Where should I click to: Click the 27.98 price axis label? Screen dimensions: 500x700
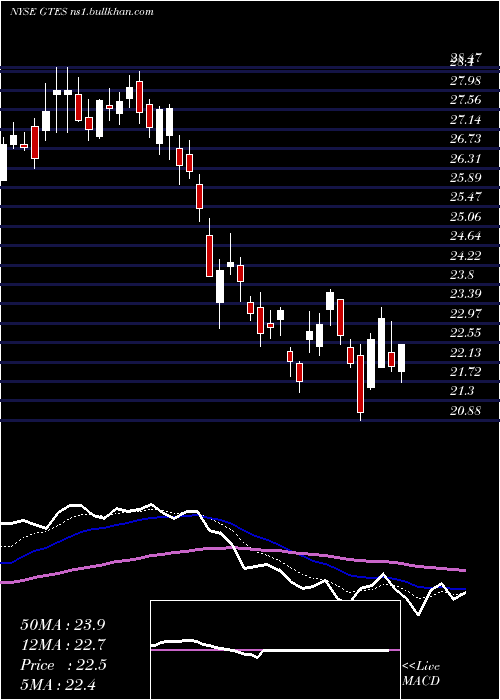tap(466, 81)
